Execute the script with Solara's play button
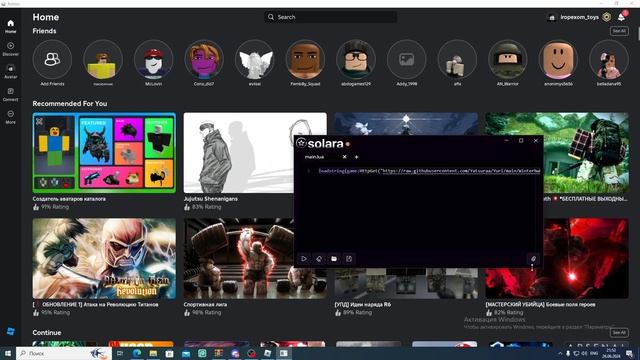 [x=304, y=259]
